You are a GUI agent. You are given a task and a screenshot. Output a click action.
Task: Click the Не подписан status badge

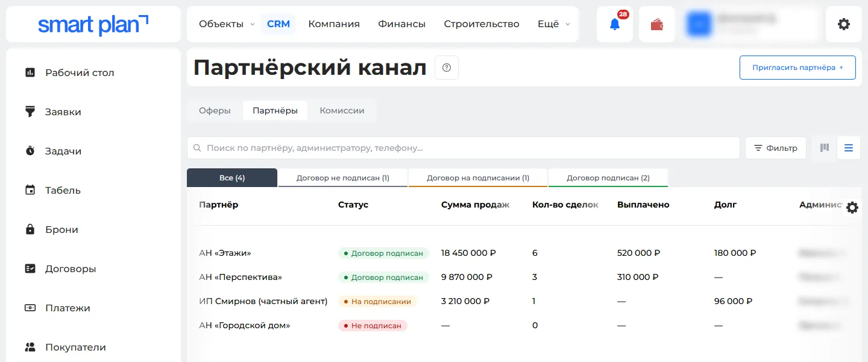coord(373,325)
